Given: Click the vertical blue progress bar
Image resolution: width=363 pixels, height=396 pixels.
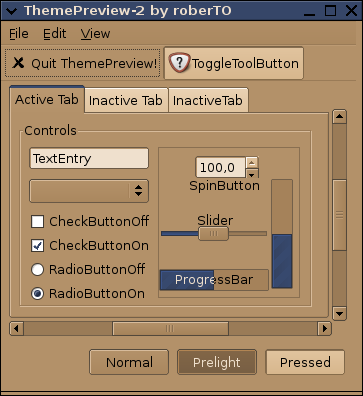Looking at the screenshot, I should click(x=282, y=234).
